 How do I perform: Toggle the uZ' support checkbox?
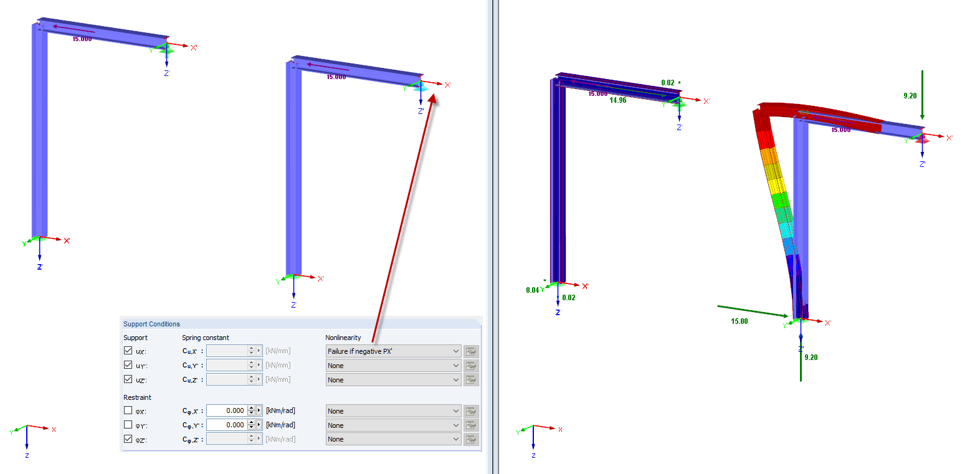point(128,379)
